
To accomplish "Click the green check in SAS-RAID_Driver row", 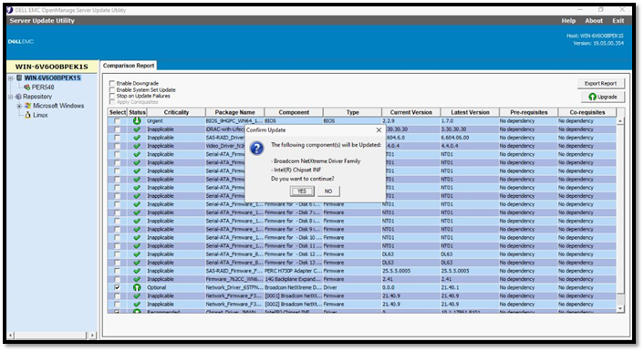I will pos(137,138).
